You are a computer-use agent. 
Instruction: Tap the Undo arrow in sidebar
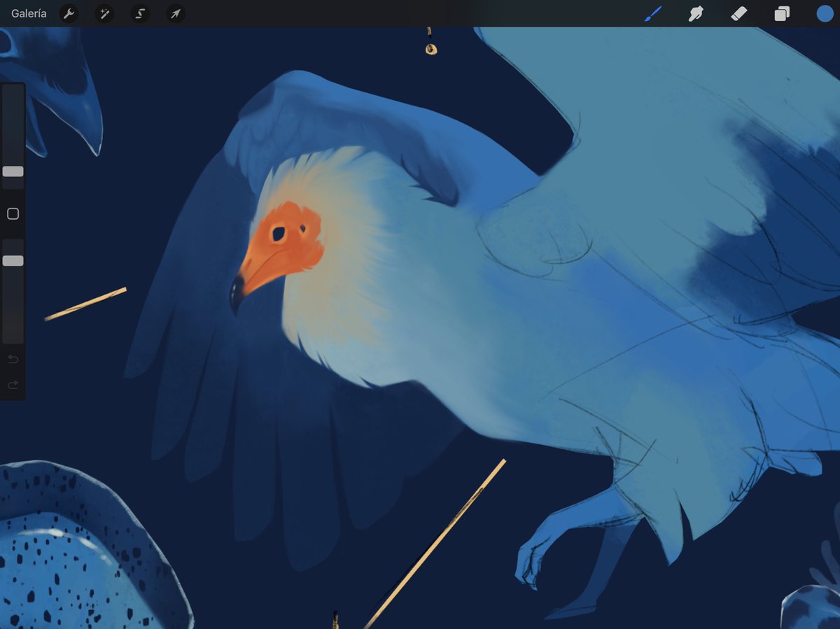[x=12, y=359]
